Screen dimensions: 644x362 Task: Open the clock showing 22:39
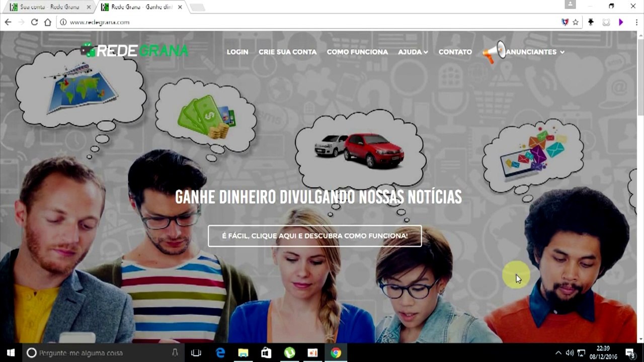coord(603,353)
